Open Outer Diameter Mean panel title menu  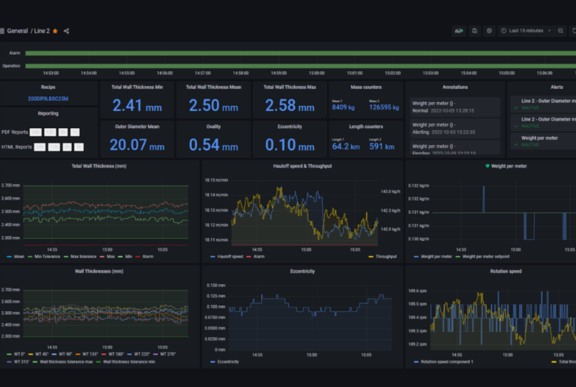[137, 127]
